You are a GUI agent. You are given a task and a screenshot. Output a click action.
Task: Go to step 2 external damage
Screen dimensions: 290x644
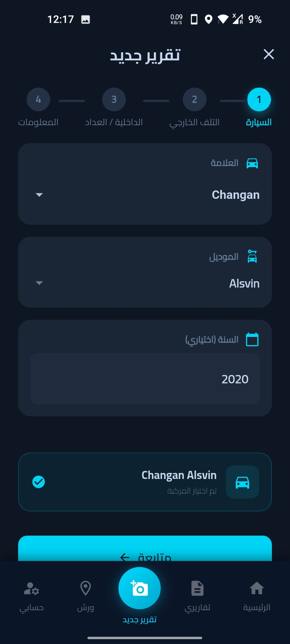pos(195,99)
